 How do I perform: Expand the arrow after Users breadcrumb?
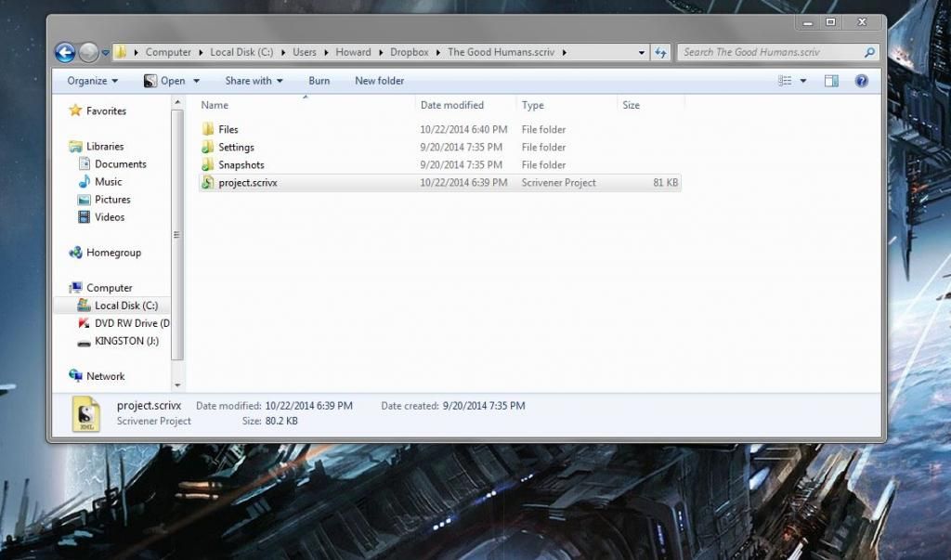326,53
